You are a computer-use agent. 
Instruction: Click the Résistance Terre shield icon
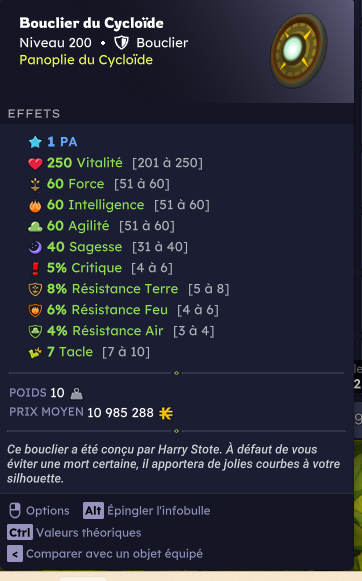coord(35,289)
